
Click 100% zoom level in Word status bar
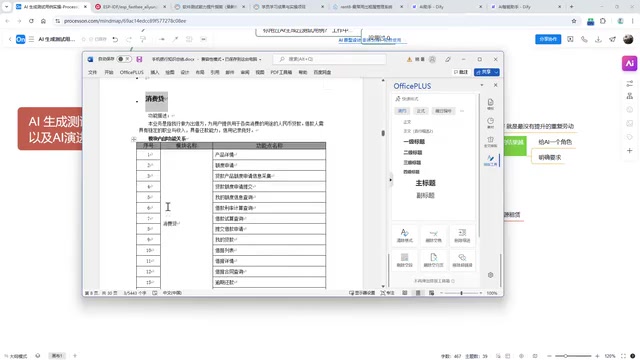click(492, 293)
